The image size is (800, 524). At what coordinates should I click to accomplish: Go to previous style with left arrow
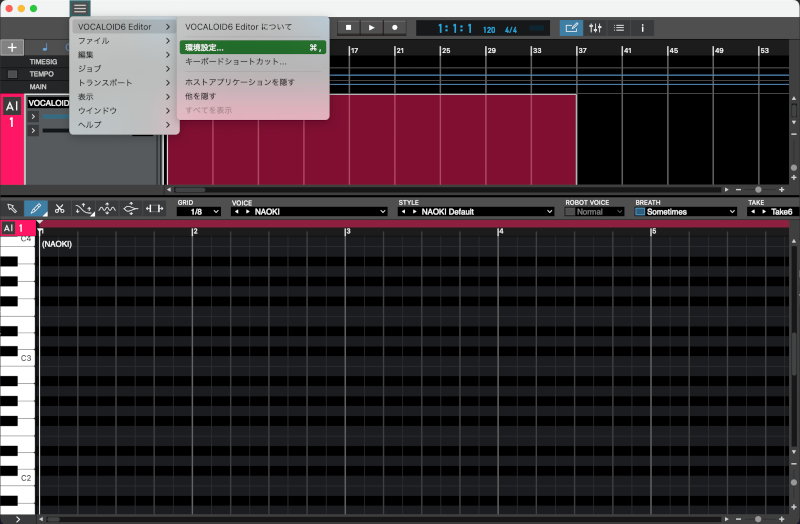coord(404,212)
